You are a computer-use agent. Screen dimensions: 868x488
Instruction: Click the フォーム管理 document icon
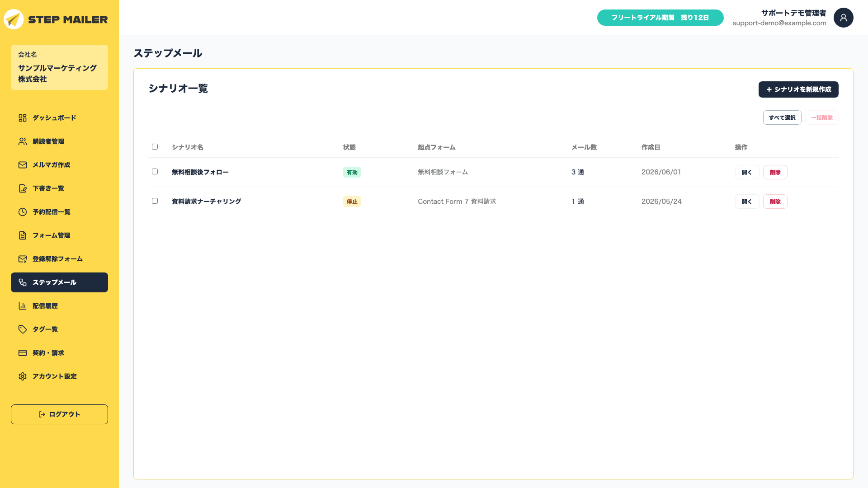point(23,235)
